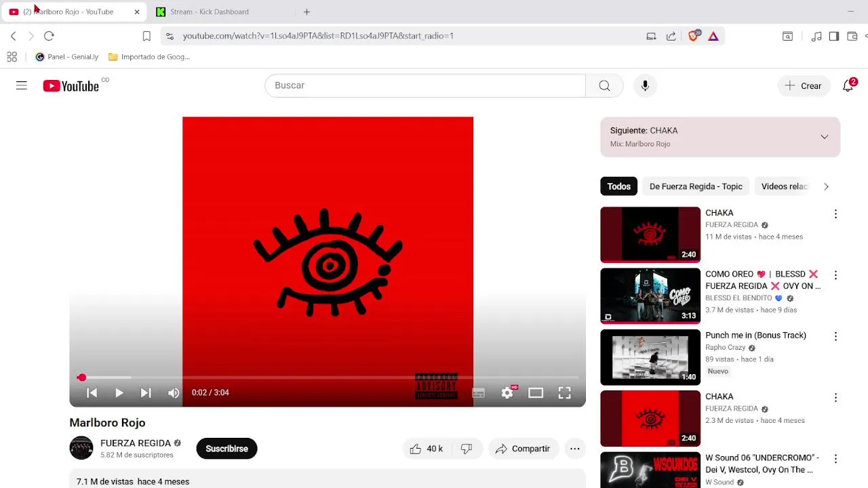The height and width of the screenshot is (488, 868).
Task: Switch to the Marlboro Rojo YouTube tab
Action: pos(73,12)
